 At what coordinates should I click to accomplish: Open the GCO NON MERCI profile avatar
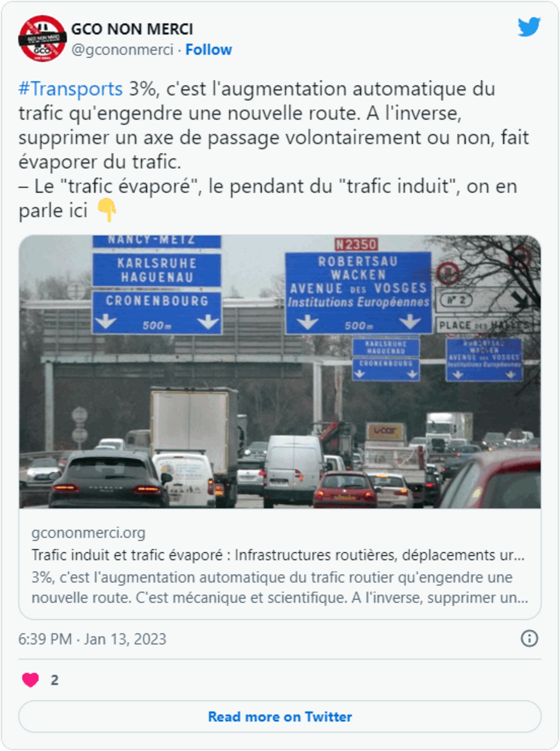pos(42,38)
